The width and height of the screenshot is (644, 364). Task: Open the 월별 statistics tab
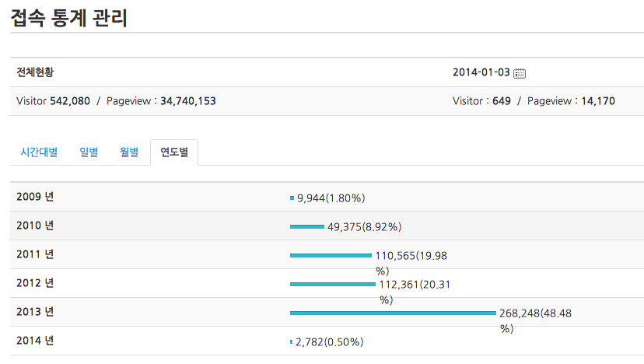click(129, 152)
